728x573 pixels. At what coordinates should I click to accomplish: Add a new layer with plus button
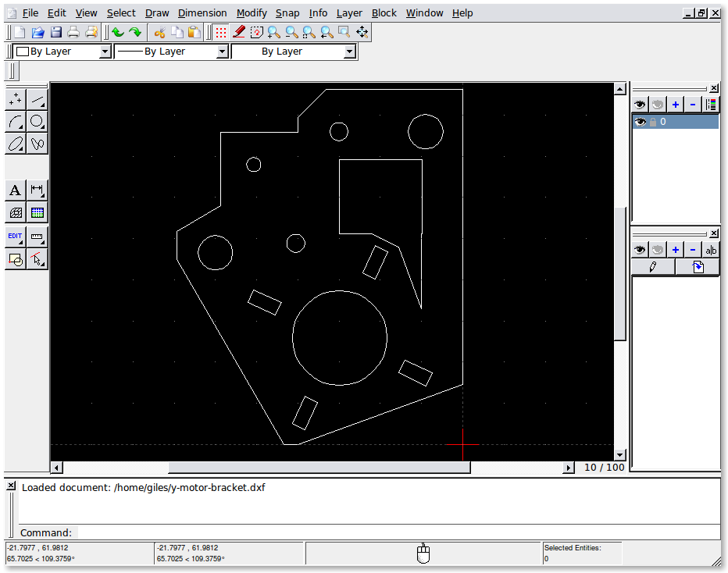[676, 105]
